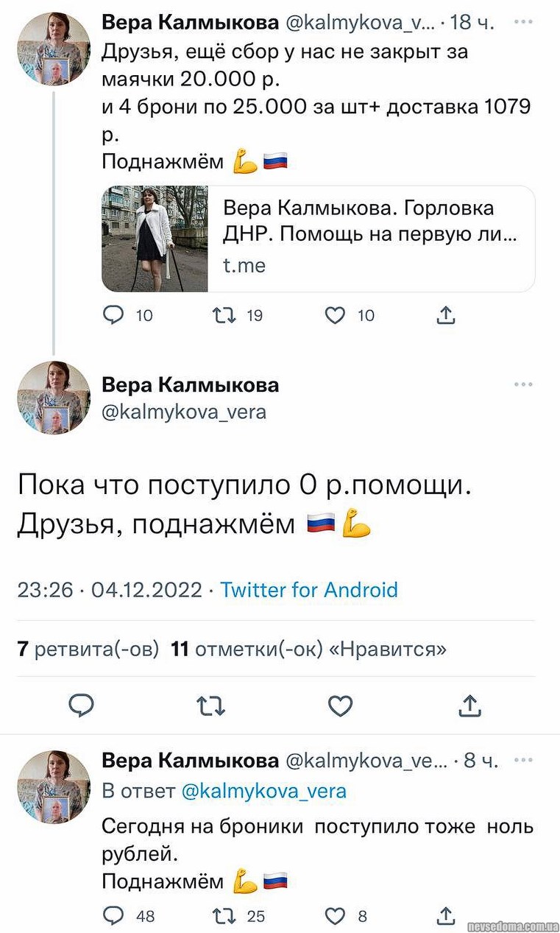Image resolution: width=560 pixels, height=933 pixels.
Task: Like the first tweet about the fundraiser
Action: pos(335,315)
